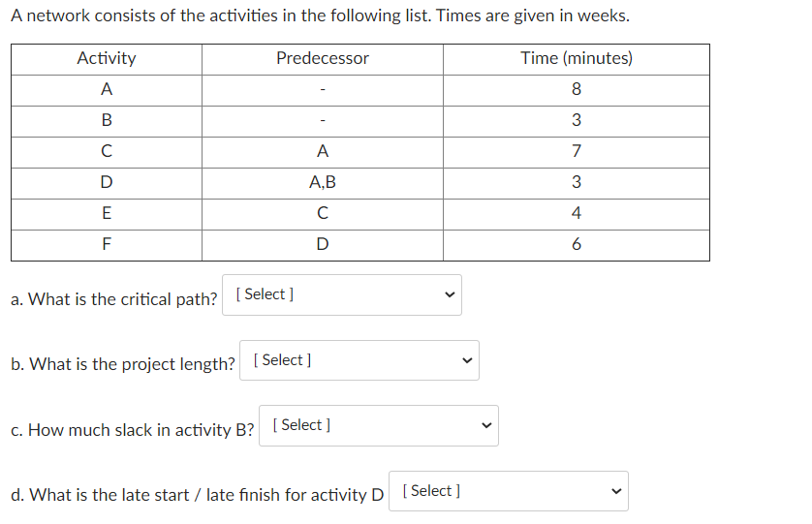
Task: Click the time value 6 cell
Action: click(x=576, y=244)
